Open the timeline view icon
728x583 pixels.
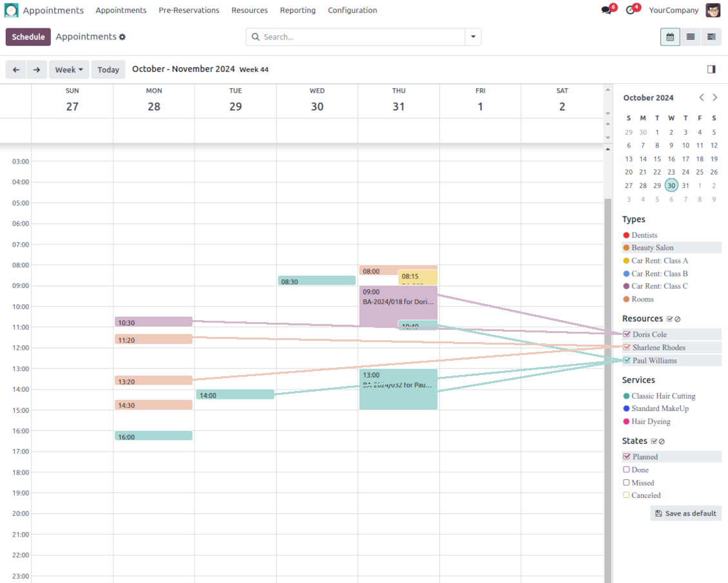(x=711, y=37)
